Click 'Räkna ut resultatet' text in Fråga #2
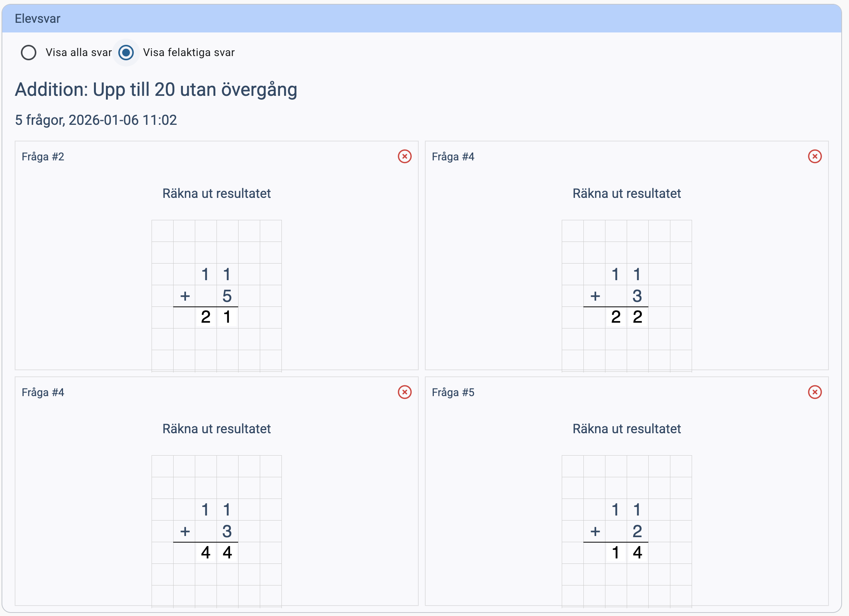849x616 pixels. pyautogui.click(x=217, y=193)
